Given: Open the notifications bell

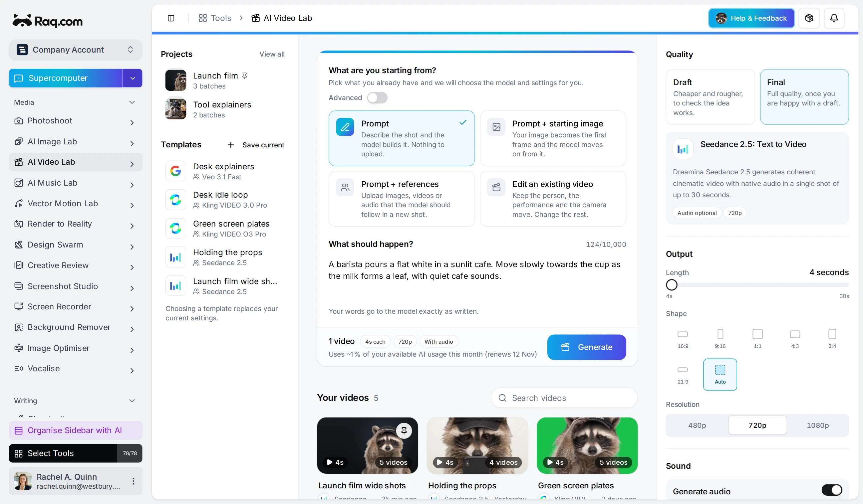Looking at the screenshot, I should (x=834, y=18).
